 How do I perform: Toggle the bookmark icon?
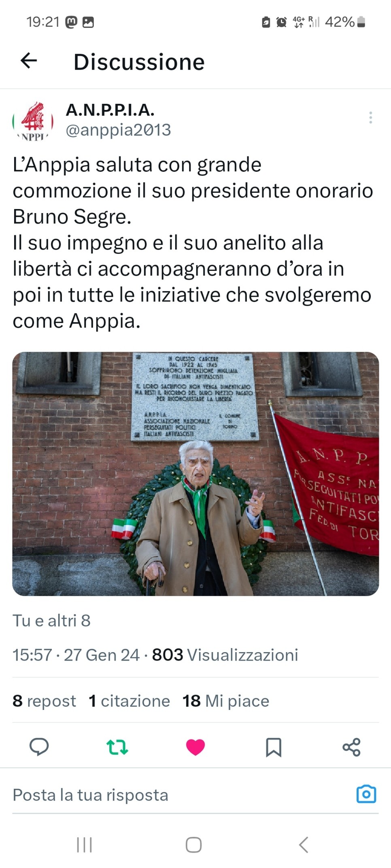pos(274,747)
